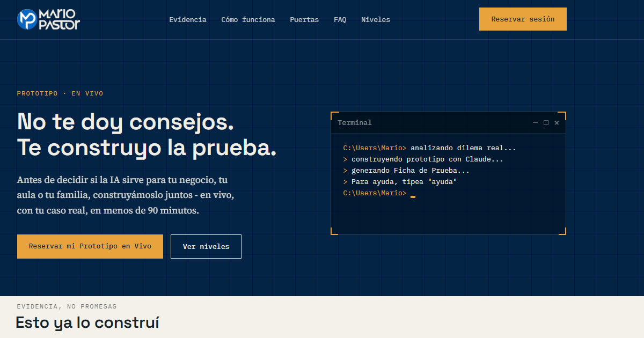Click the 'Esto ya lo construí' heading
644x338 pixels.
point(87,322)
